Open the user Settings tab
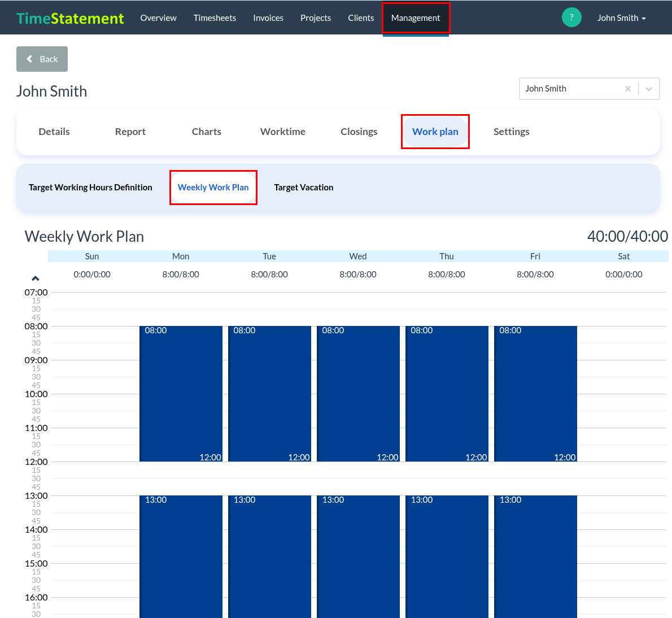 click(x=511, y=132)
